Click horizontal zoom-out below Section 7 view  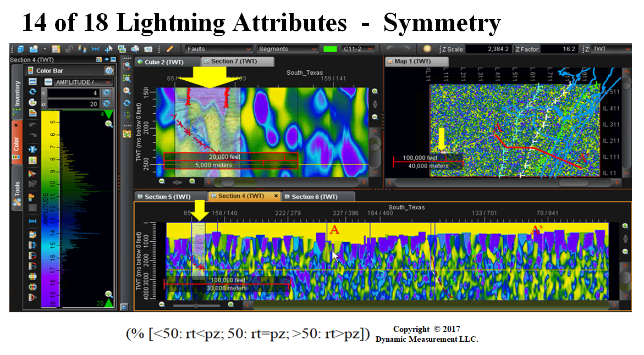point(162,181)
